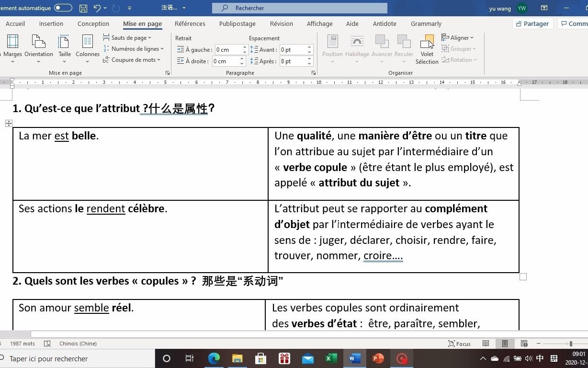Open the Colonnes tool
The image size is (588, 368).
(88, 48)
